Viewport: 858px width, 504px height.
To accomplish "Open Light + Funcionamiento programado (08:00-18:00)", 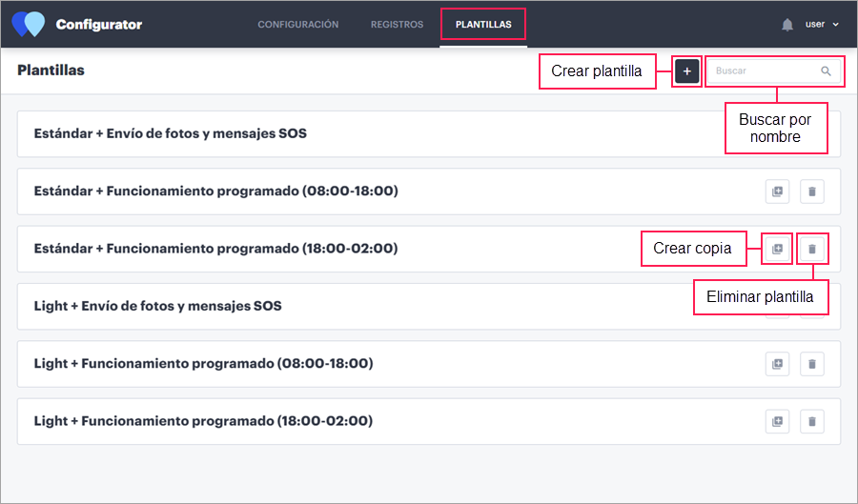I will (x=429, y=364).
